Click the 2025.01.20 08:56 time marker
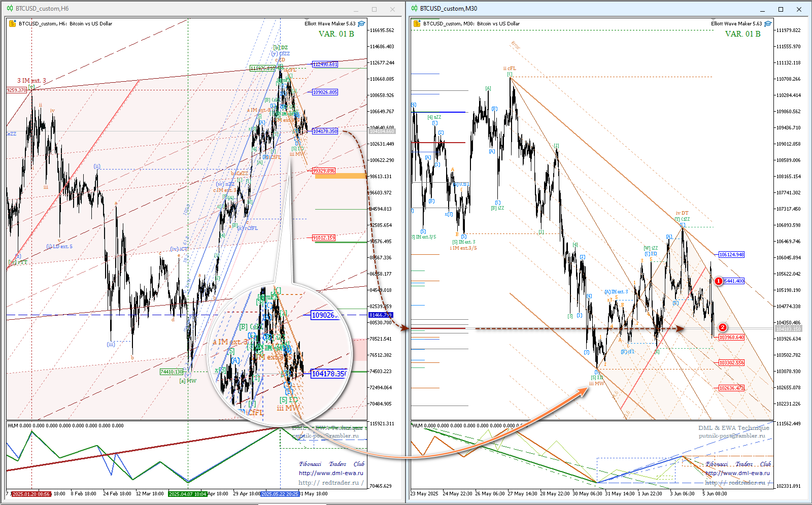This screenshot has width=812, height=505. (x=31, y=494)
